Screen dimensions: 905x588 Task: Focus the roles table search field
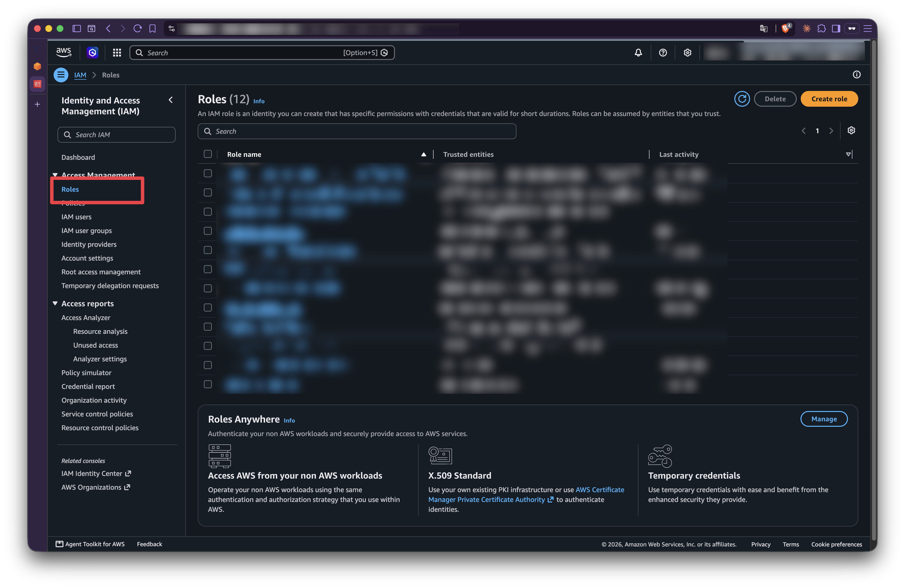tap(357, 131)
